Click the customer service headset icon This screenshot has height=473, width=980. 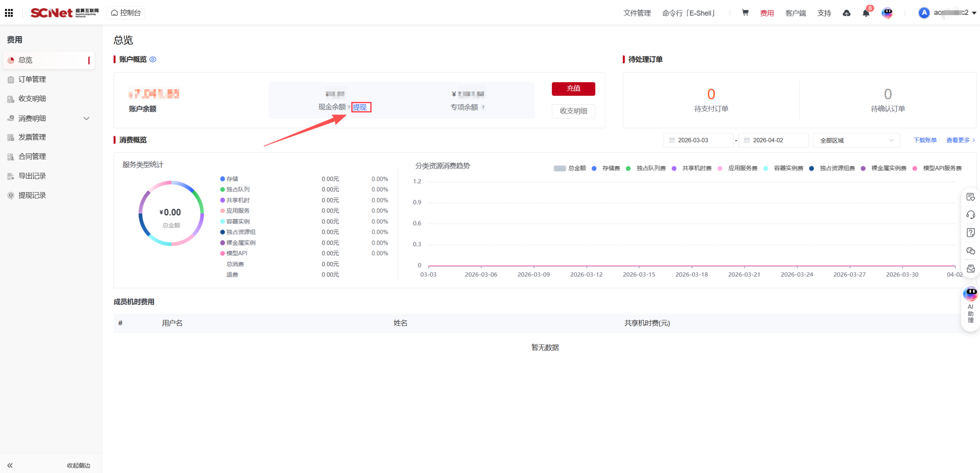coord(970,215)
